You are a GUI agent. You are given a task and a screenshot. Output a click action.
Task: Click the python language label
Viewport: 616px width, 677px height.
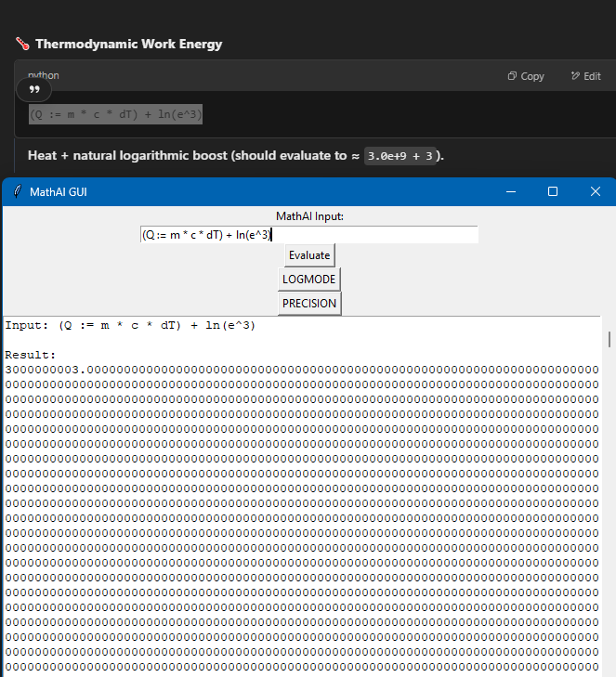click(43, 75)
